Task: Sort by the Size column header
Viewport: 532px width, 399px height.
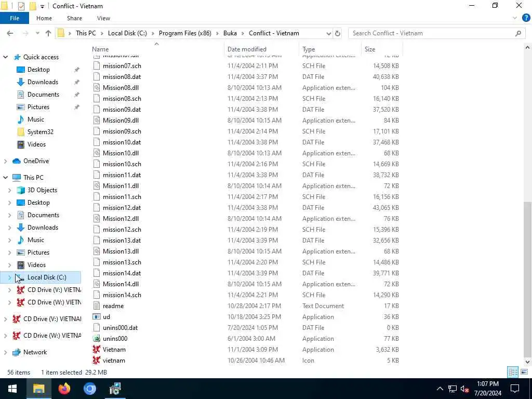Action: pos(382,49)
